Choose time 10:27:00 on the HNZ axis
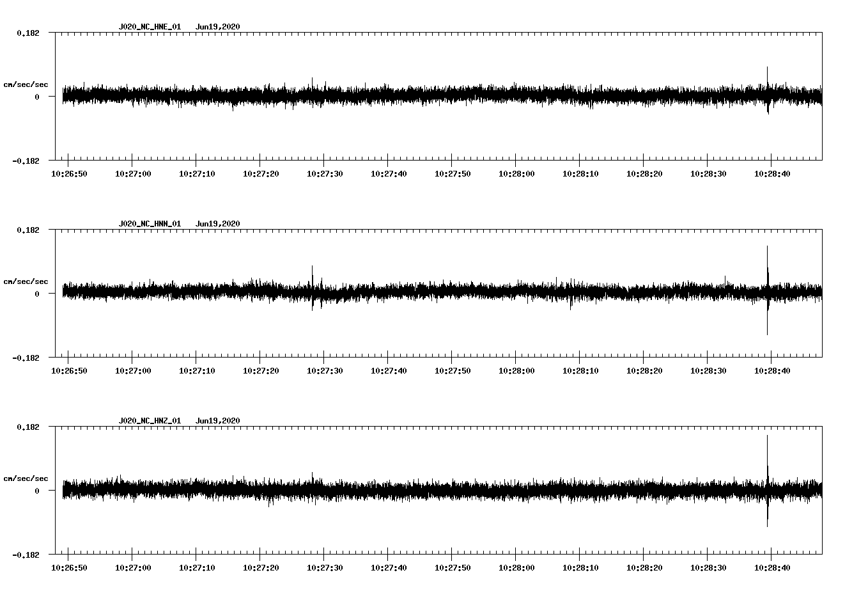The image size is (868, 591). click(133, 568)
